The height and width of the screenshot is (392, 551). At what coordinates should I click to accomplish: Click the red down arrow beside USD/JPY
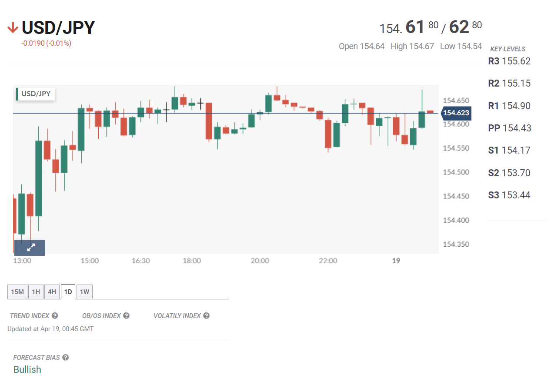[x=13, y=29]
